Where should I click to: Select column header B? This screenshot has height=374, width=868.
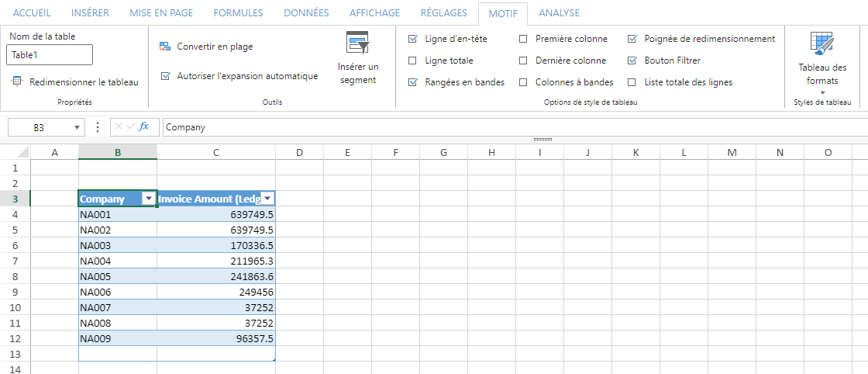click(117, 152)
